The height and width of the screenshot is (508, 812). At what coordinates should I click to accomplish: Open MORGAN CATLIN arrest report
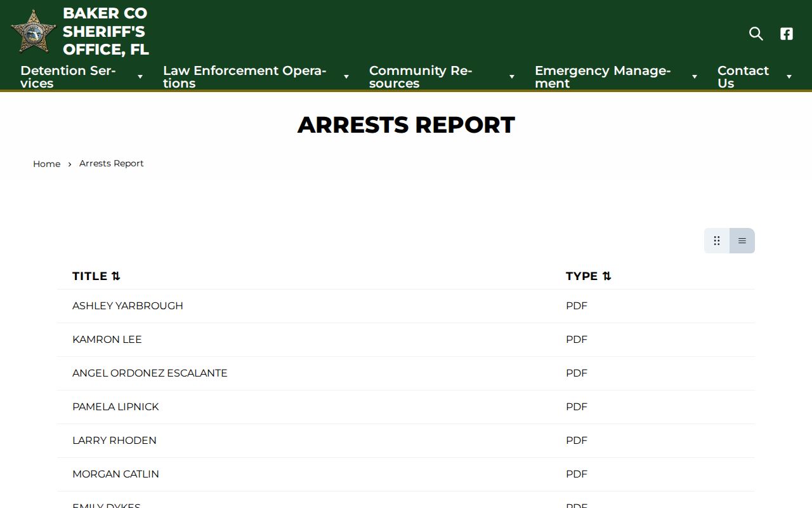(115, 474)
